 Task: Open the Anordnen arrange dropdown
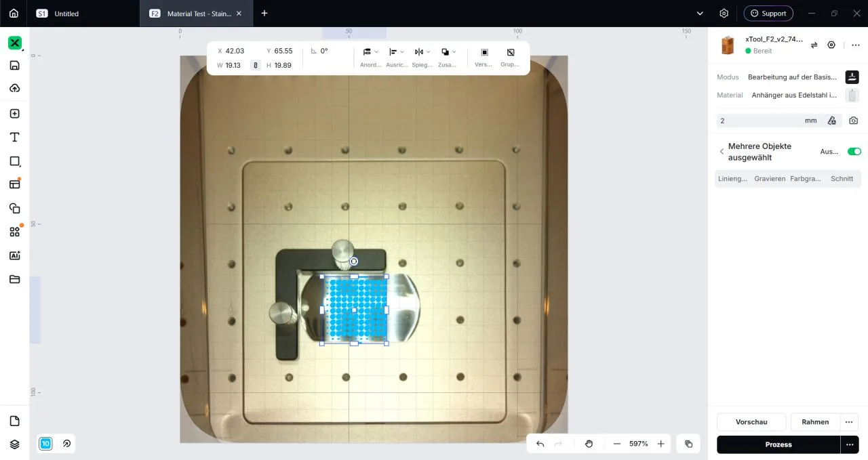pos(370,57)
